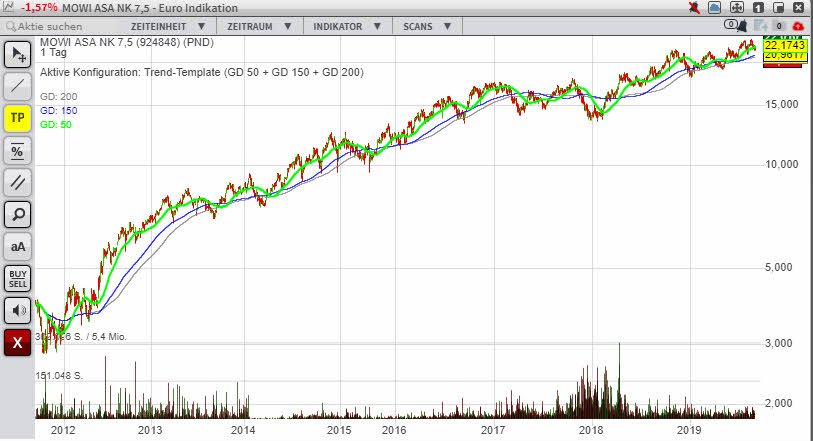The height and width of the screenshot is (441, 813).
Task: Click the red cloud upload icon
Action: tap(798, 26)
